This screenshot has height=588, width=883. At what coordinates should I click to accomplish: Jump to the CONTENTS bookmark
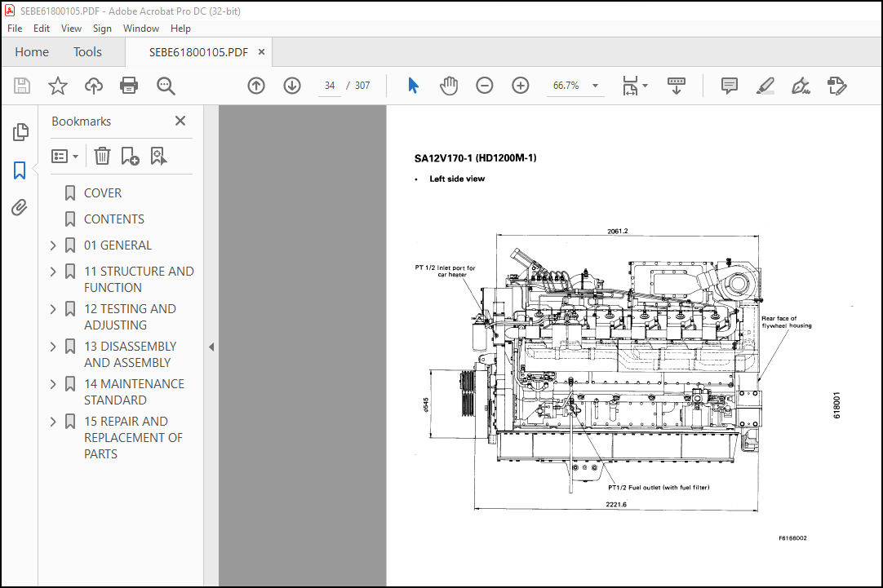coord(113,219)
